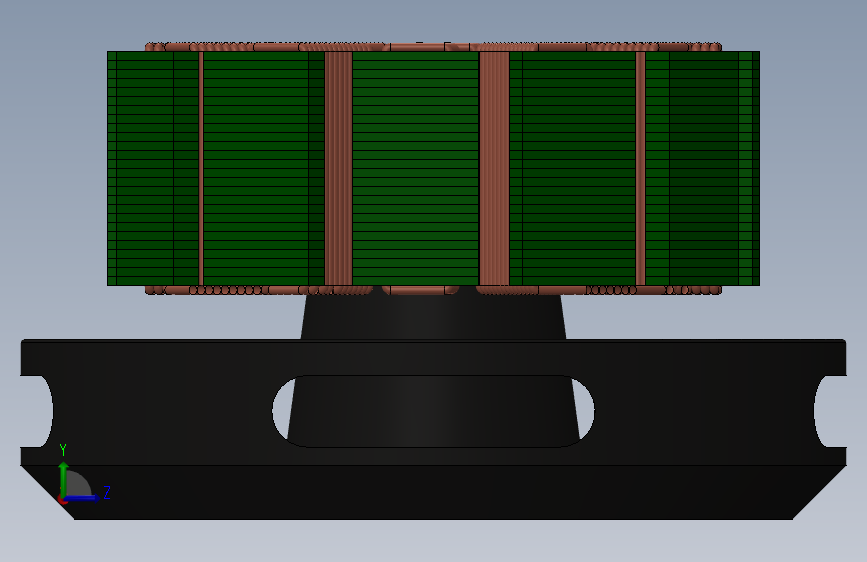
Task: Select the green laminated stator core center face
Action: [x=415, y=168]
